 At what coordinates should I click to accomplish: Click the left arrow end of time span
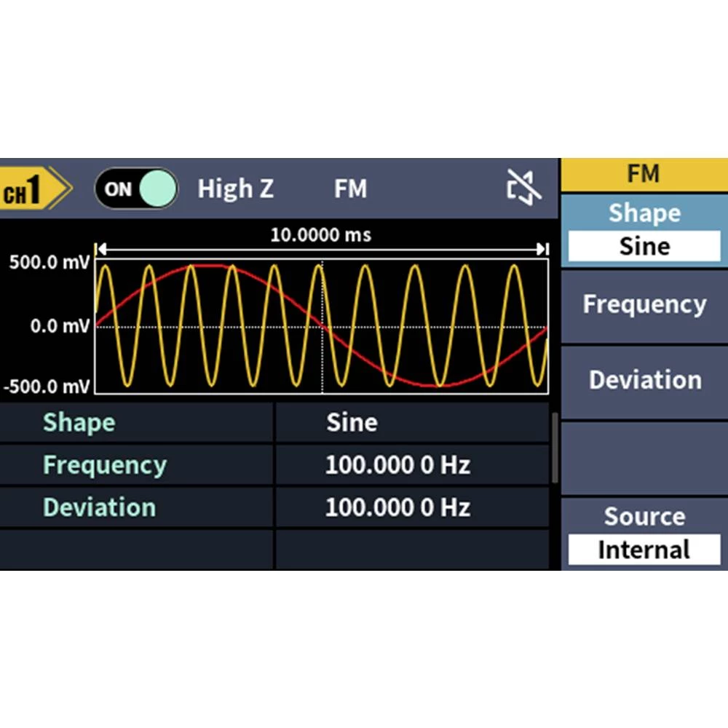pyautogui.click(x=101, y=250)
